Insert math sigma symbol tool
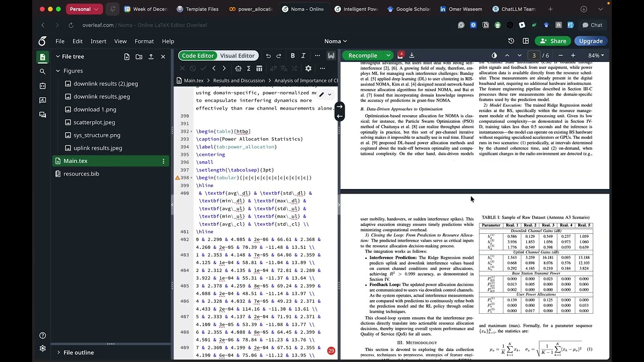Image resolution: width=644 pixels, height=362 pixels. 249,68
